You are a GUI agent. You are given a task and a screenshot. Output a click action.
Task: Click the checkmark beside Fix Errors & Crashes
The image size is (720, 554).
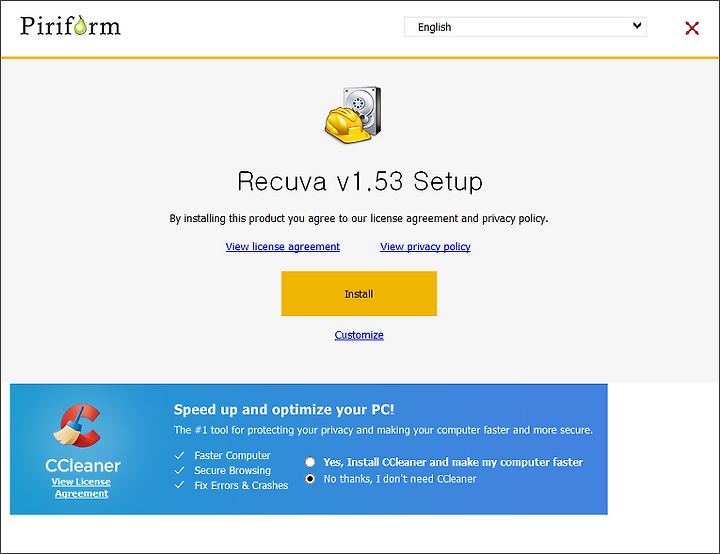(x=180, y=485)
